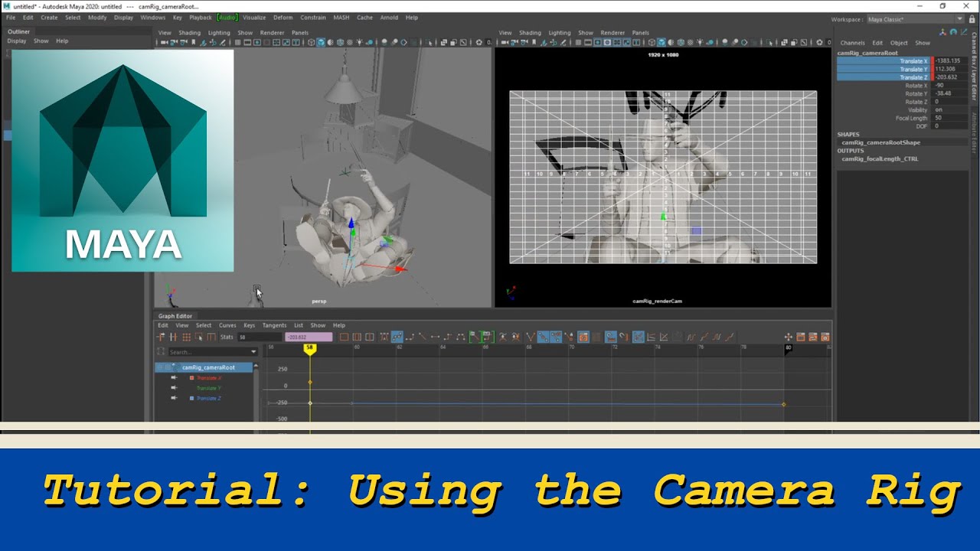980x551 pixels.
Task: Open the Graph Editor's Tangents menu
Action: (274, 325)
